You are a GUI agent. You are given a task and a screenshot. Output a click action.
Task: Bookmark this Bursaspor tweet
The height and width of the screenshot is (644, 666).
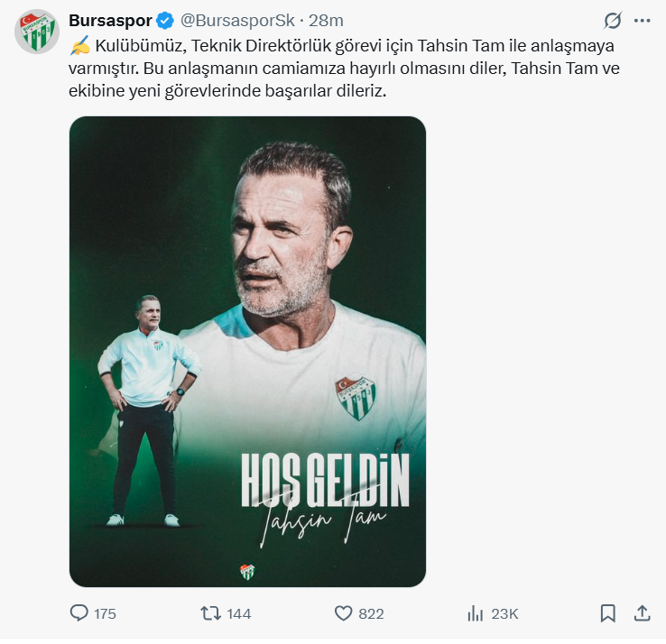point(608,613)
